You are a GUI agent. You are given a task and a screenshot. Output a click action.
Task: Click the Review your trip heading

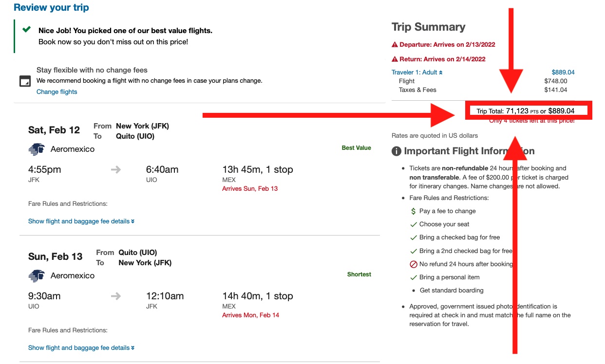click(x=51, y=8)
